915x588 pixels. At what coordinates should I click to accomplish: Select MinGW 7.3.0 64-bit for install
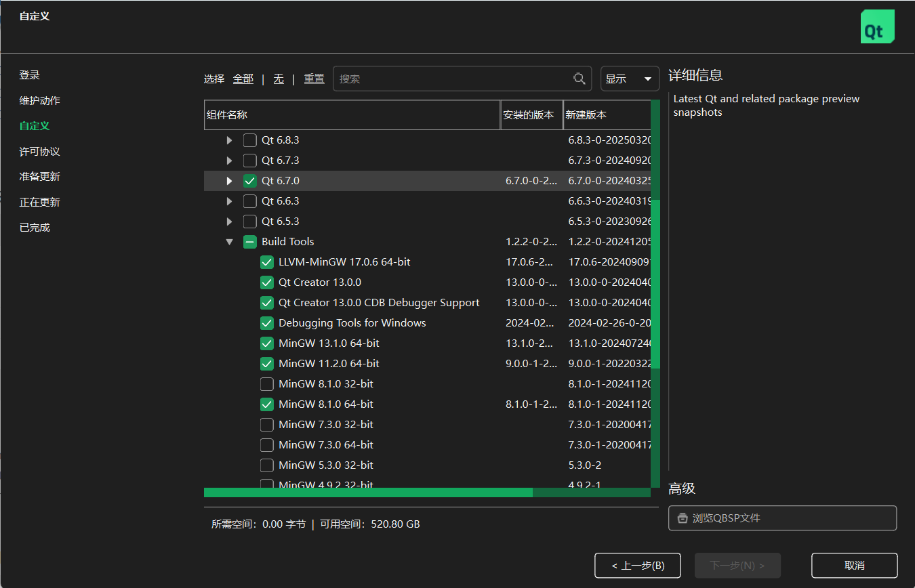(266, 444)
